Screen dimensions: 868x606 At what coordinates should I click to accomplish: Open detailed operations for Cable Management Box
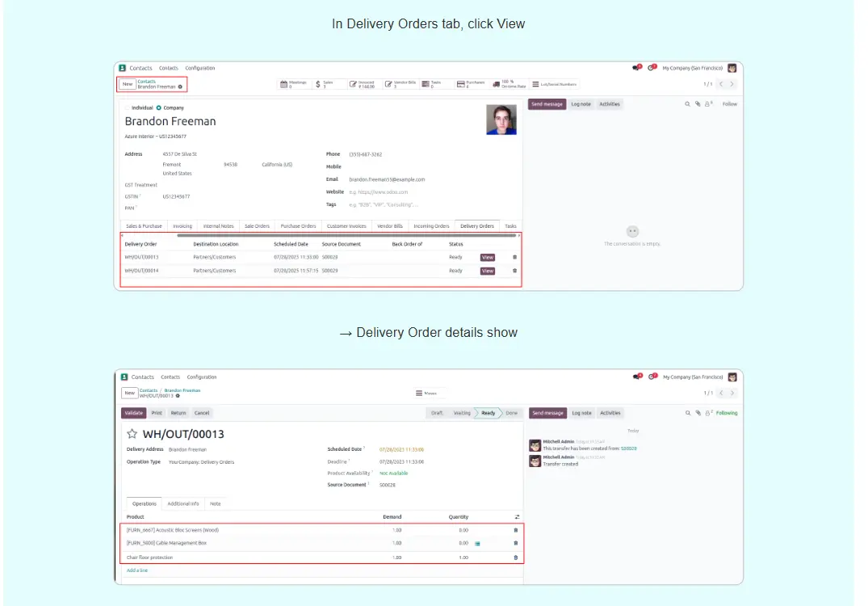(x=477, y=544)
